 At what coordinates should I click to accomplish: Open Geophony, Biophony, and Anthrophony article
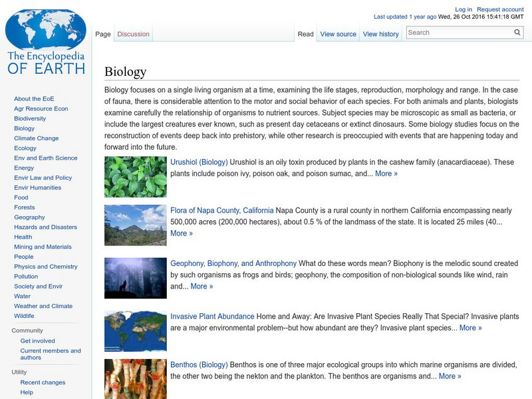click(233, 263)
